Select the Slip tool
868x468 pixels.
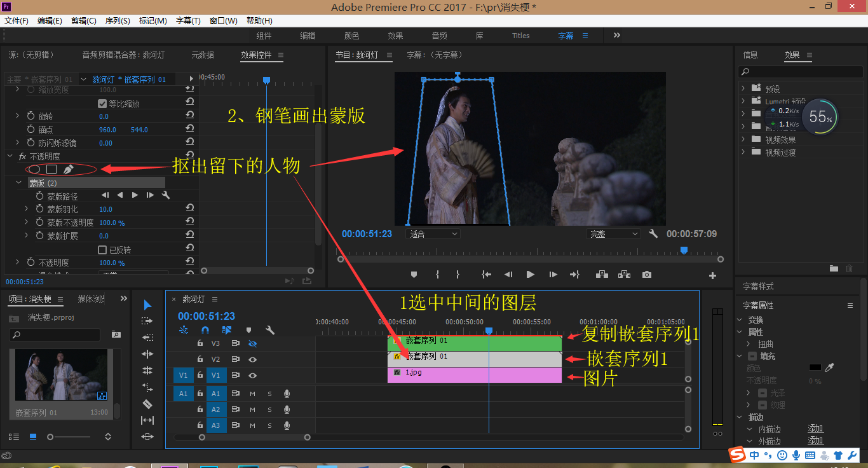147,420
